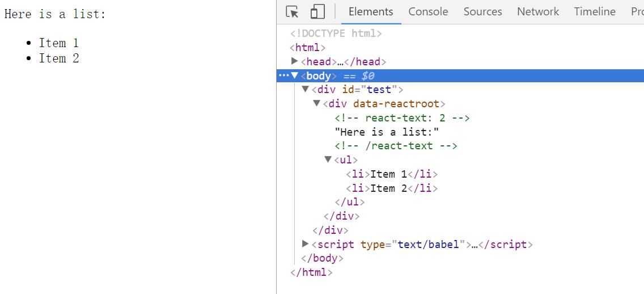The image size is (644, 294).
Task: Activate the inspect element picker icon
Action: [292, 12]
